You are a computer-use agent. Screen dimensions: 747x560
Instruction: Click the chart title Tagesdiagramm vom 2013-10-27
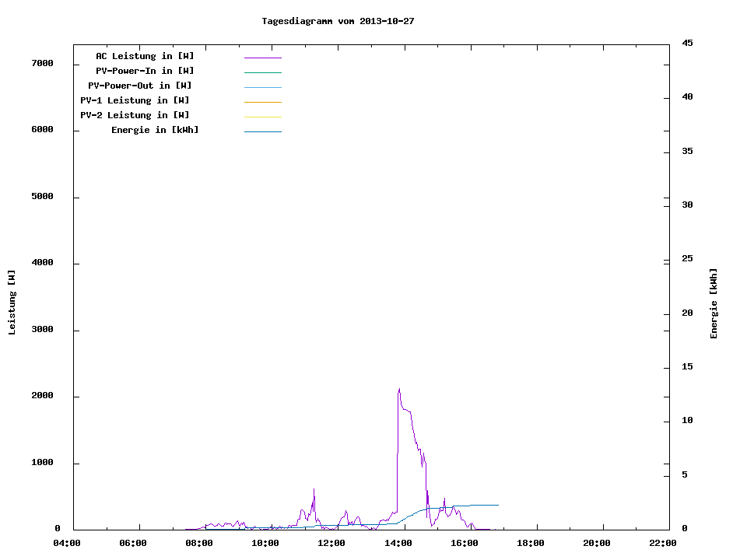pyautogui.click(x=338, y=21)
